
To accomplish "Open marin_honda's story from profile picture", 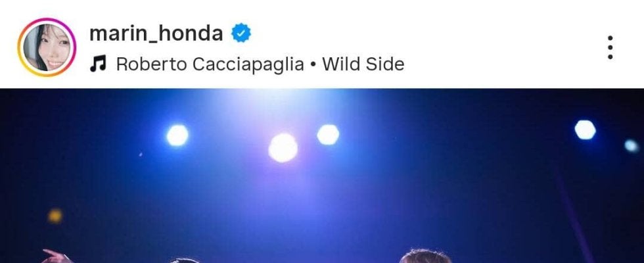I will pos(47,47).
